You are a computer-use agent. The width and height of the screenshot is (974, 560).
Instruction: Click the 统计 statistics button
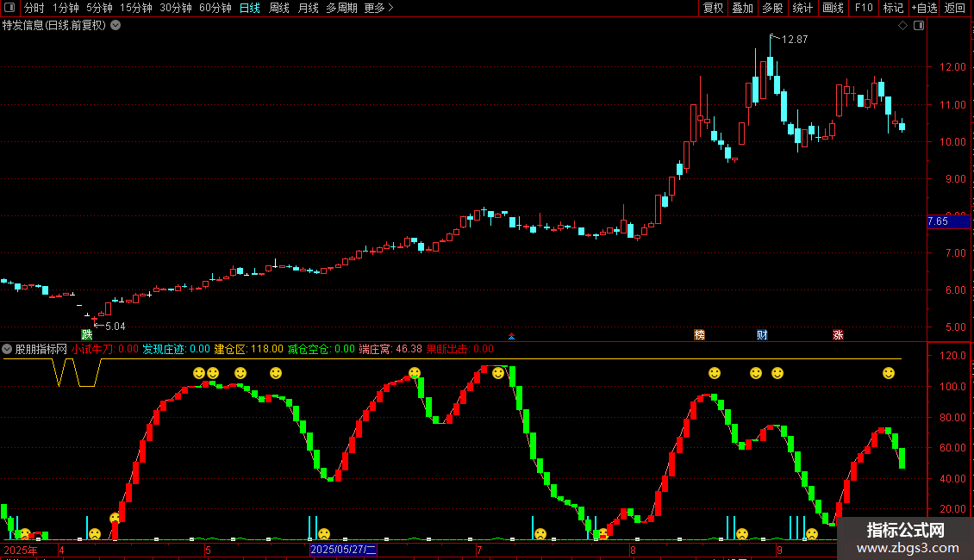[802, 8]
